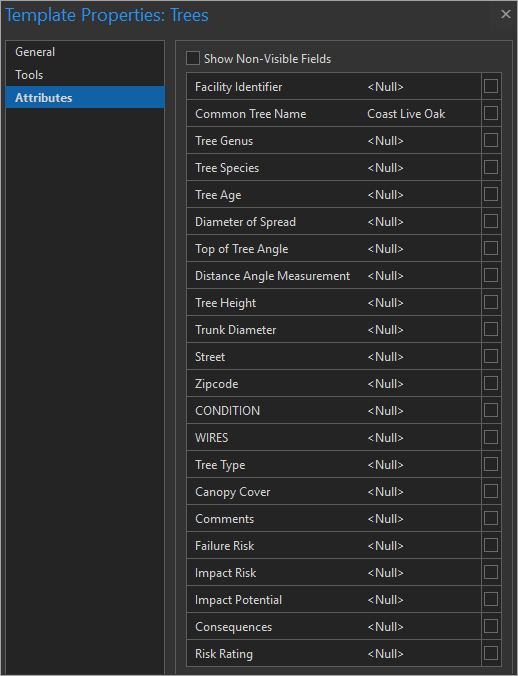Tick the Tree Species row checkbox

pos(491,167)
